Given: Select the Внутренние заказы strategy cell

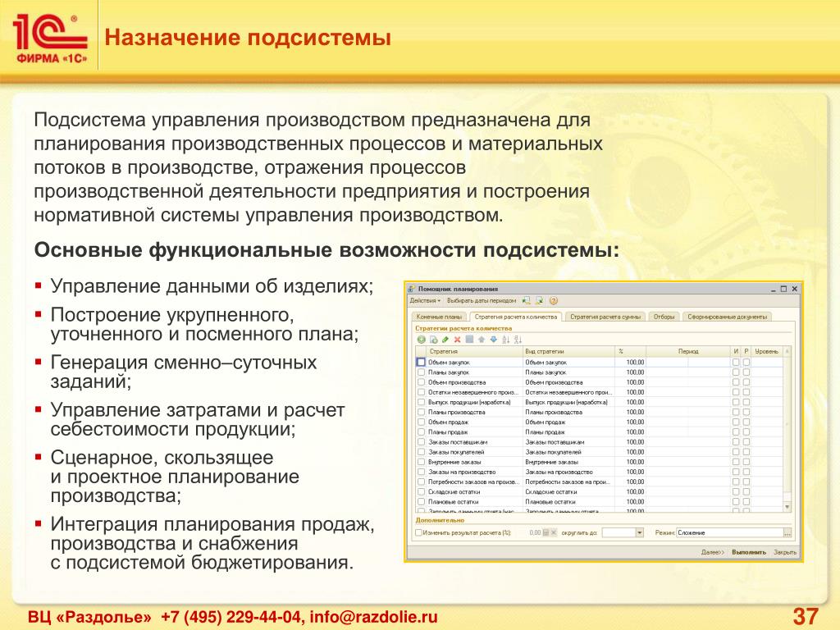Looking at the screenshot, I should (475, 462).
